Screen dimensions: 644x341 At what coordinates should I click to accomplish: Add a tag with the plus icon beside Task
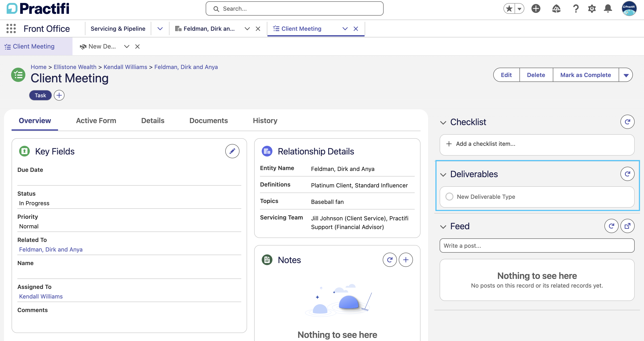(59, 95)
